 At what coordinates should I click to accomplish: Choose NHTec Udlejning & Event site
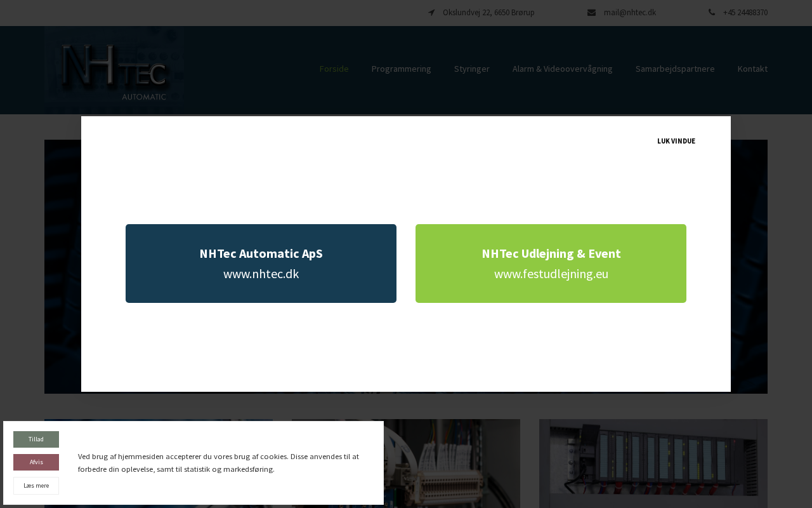[551, 264]
